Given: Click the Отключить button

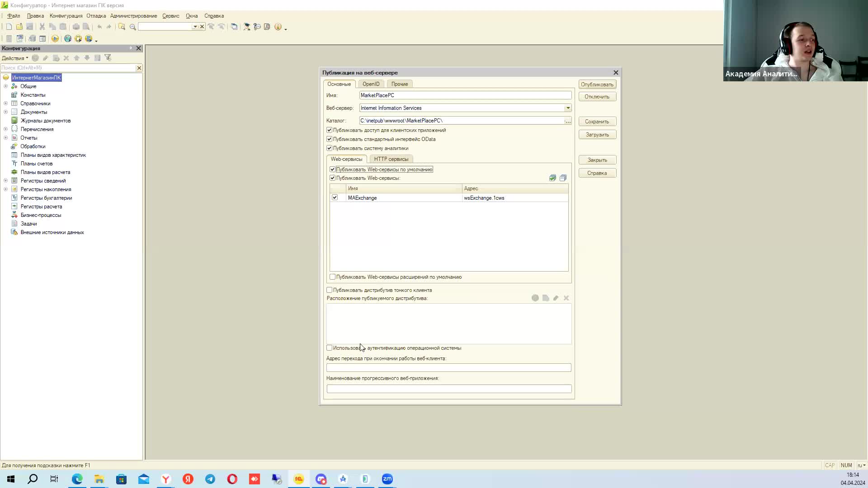Looking at the screenshot, I should [597, 97].
